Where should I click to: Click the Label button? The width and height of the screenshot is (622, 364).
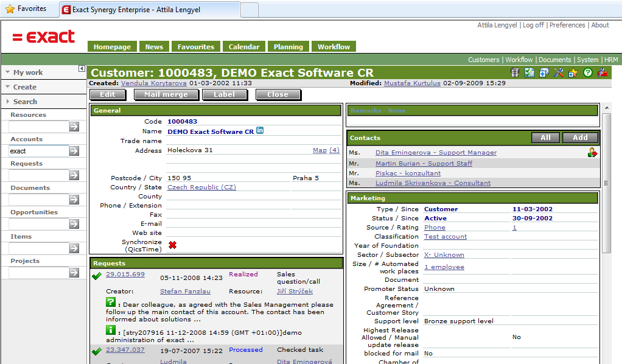(225, 94)
